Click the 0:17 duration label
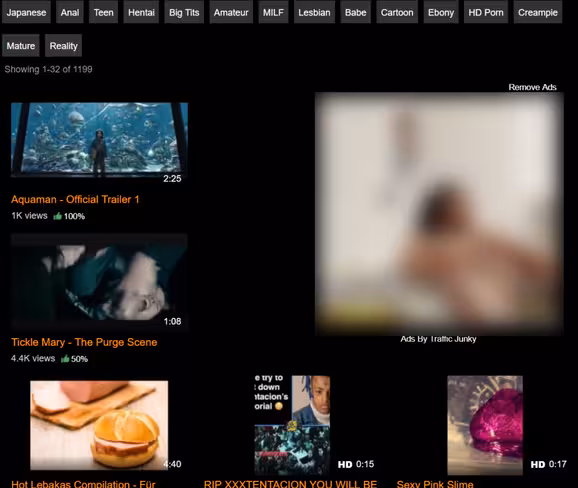 point(557,464)
